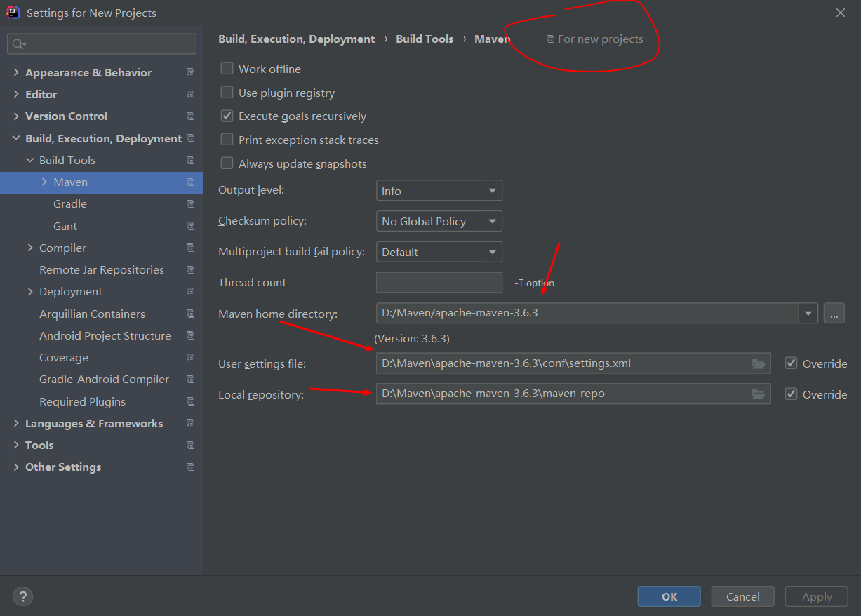Image resolution: width=861 pixels, height=616 pixels.
Task: Open help with the question mark icon
Action: click(x=23, y=596)
